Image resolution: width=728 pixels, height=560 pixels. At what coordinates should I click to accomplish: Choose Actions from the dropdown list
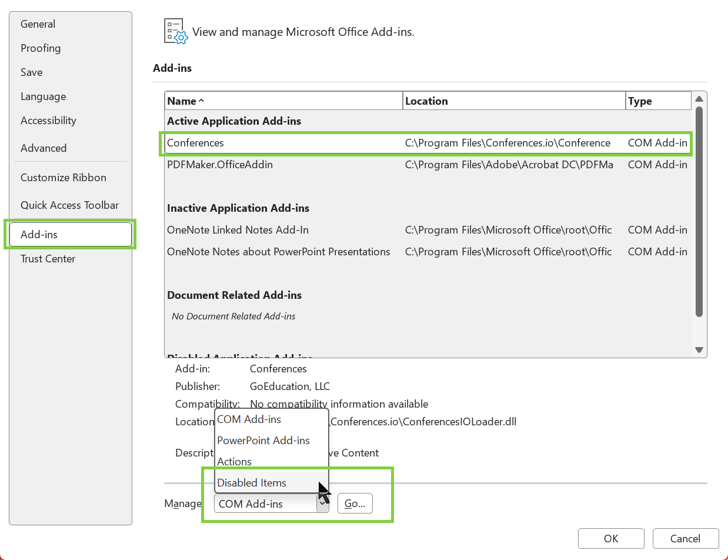tap(271, 462)
